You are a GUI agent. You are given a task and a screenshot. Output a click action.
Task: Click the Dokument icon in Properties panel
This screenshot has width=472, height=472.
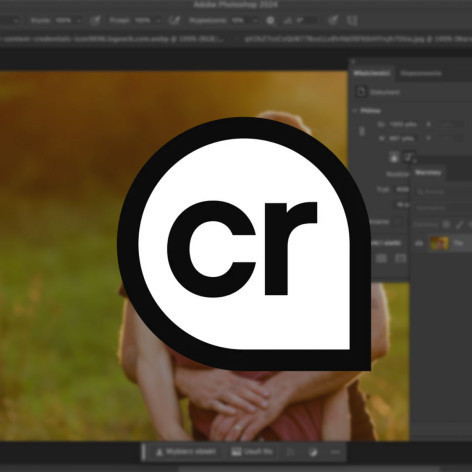coord(360,92)
